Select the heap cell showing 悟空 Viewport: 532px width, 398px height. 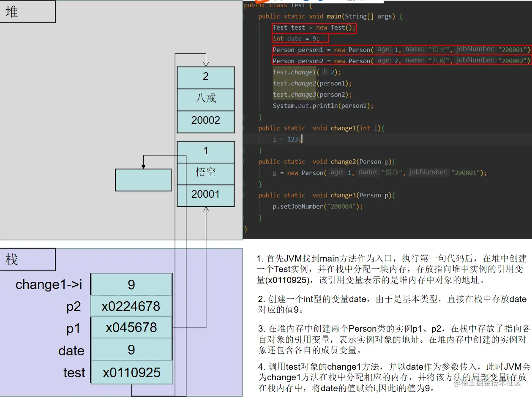[205, 172]
